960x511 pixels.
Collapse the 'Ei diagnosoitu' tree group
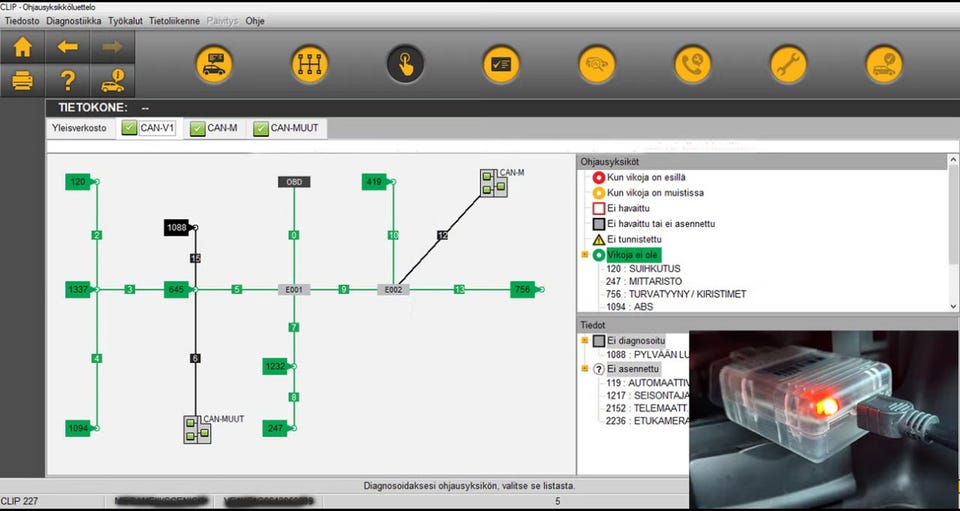[585, 340]
